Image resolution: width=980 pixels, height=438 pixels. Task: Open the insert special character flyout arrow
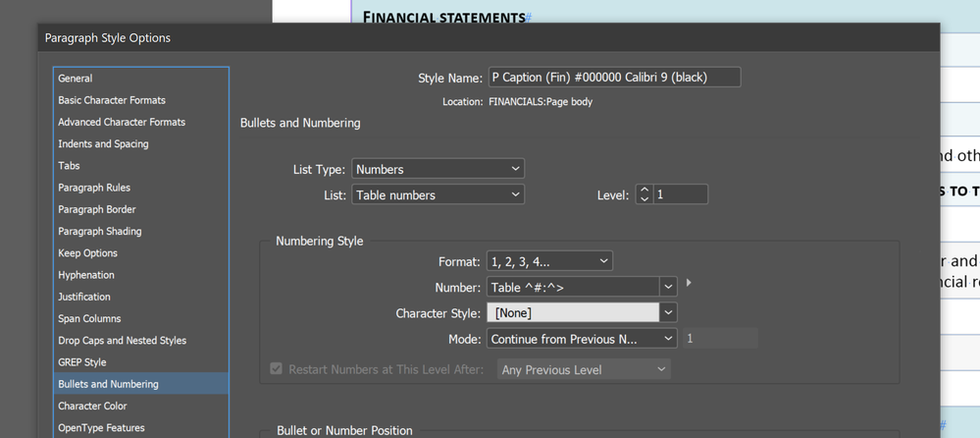coord(689,283)
